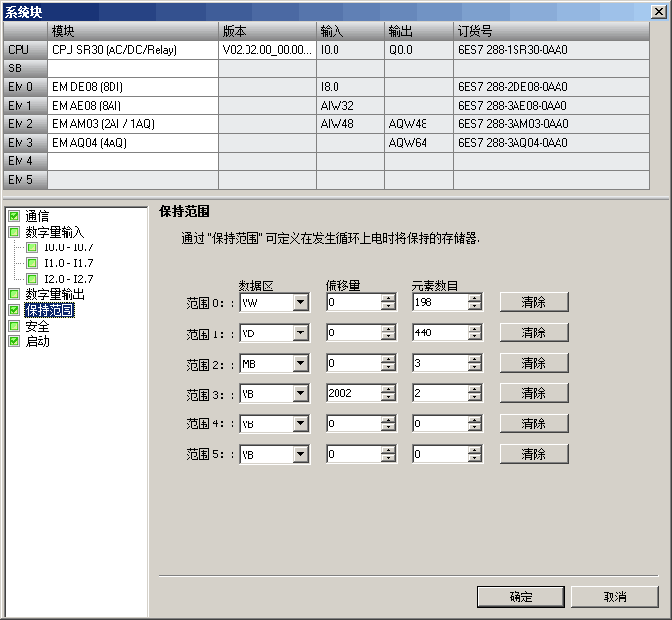The height and width of the screenshot is (620, 672).
Task: Select I2.0 - I2.7 tree item
Action: point(68,279)
